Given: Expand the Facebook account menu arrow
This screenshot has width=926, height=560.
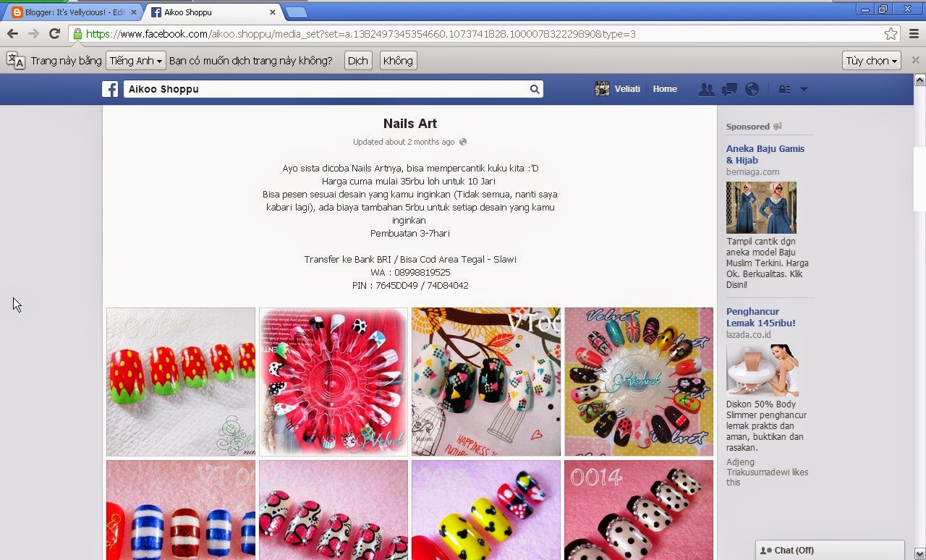Looking at the screenshot, I should pyautogui.click(x=804, y=90).
